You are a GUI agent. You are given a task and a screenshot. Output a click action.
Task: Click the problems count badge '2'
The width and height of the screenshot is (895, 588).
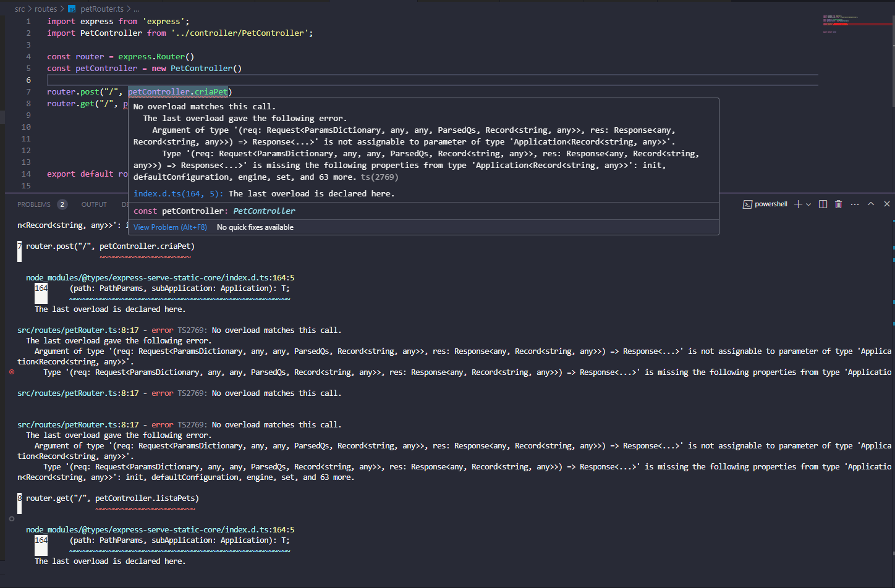coord(62,204)
